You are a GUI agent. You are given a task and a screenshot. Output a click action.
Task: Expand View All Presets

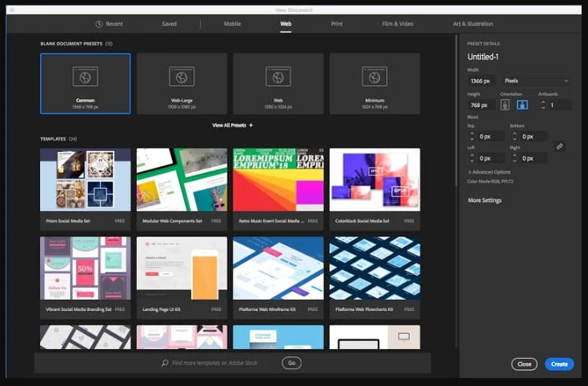[x=233, y=125]
